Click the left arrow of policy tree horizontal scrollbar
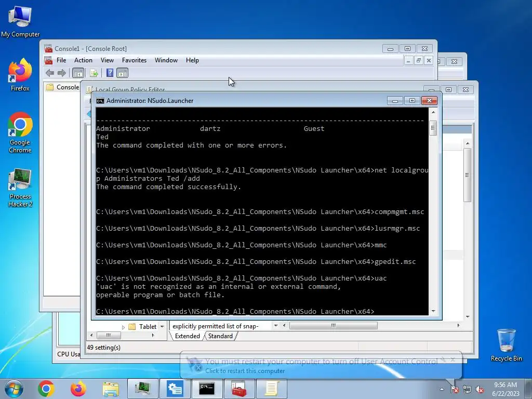Screen dimensions: 532x399 (x=91, y=335)
